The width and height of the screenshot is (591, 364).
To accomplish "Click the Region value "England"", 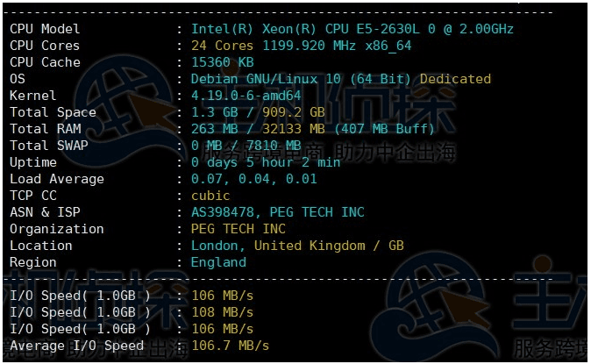I will pos(218,262).
